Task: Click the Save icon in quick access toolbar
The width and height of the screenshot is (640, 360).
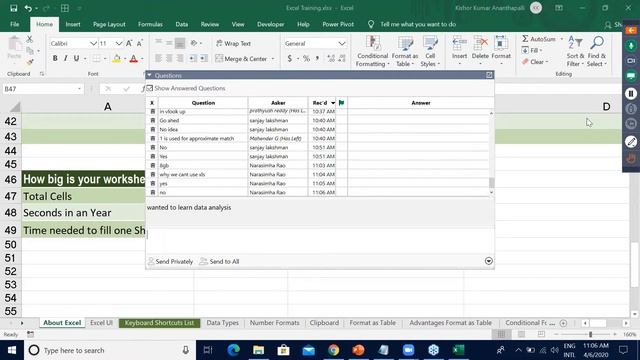Action: point(13,8)
